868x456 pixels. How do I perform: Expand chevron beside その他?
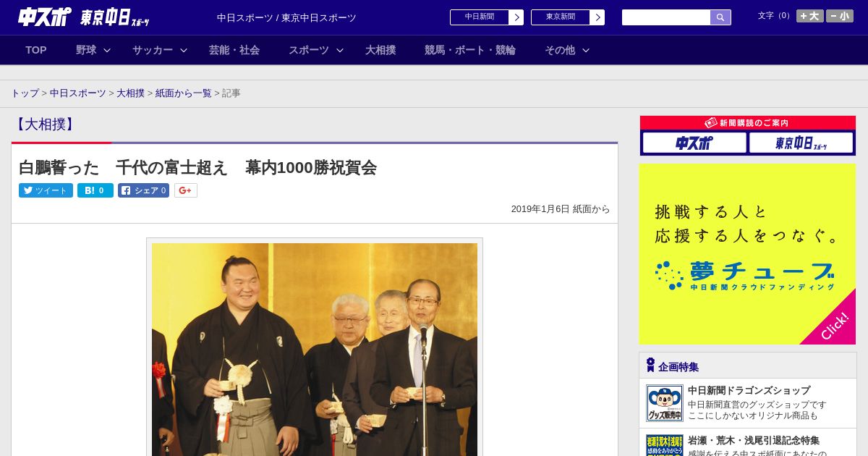point(586,50)
